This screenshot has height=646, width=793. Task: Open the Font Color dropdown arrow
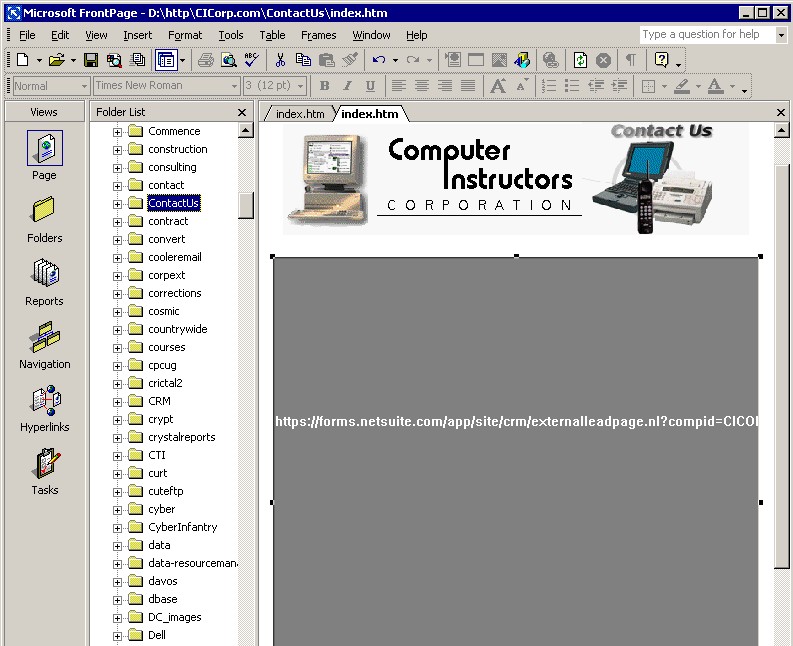click(x=732, y=86)
